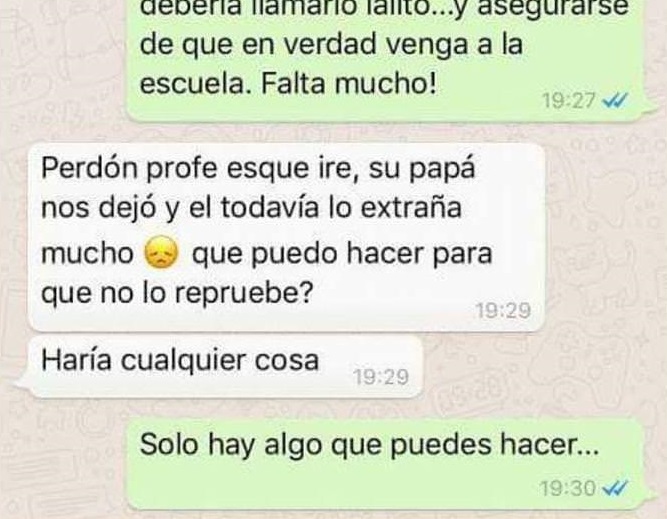Click the word "mucho" beside the emoji
667x519 pixels.
pyautogui.click(x=88, y=254)
